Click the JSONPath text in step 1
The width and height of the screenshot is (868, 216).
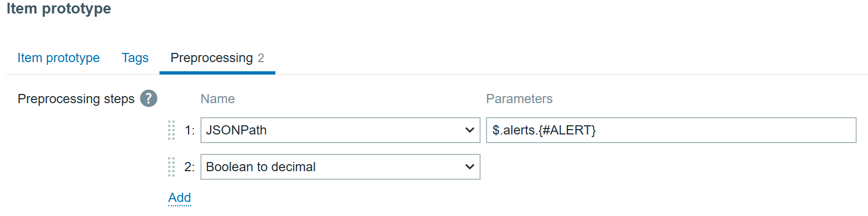(x=237, y=130)
